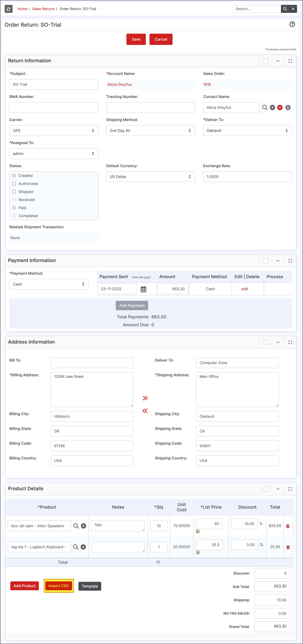Image resolution: width=303 pixels, height=644 pixels.
Task: Expand Return Information panel to fullscreen
Action: tap(290, 61)
